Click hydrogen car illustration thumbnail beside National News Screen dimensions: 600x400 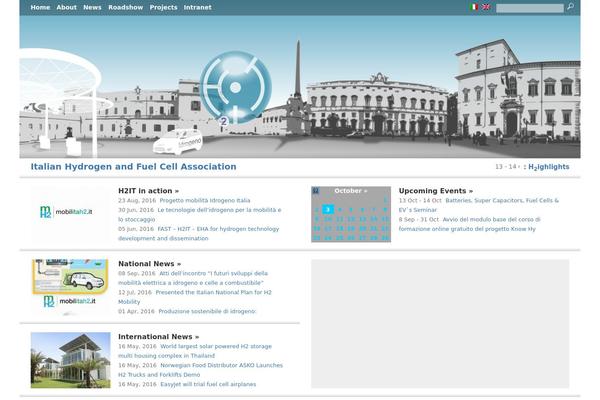(x=70, y=287)
